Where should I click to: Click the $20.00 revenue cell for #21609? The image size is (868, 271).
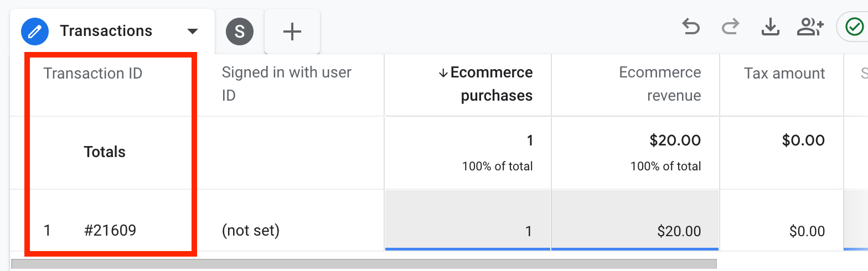(x=679, y=231)
